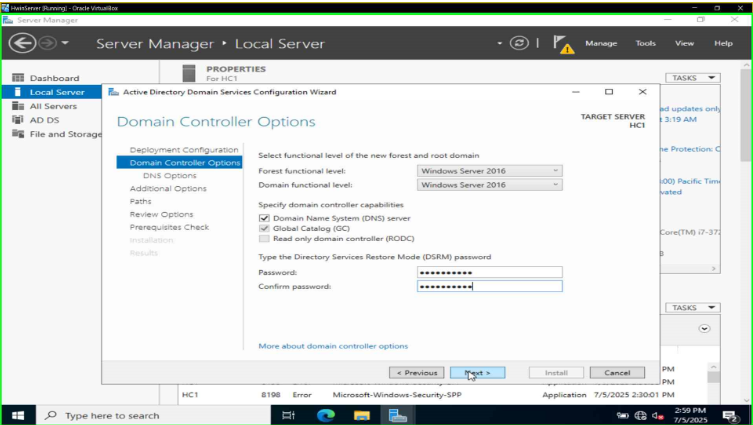Screen dimensions: 753x425
Task: Select All Servers in sidebar
Action: pyautogui.click(x=53, y=106)
